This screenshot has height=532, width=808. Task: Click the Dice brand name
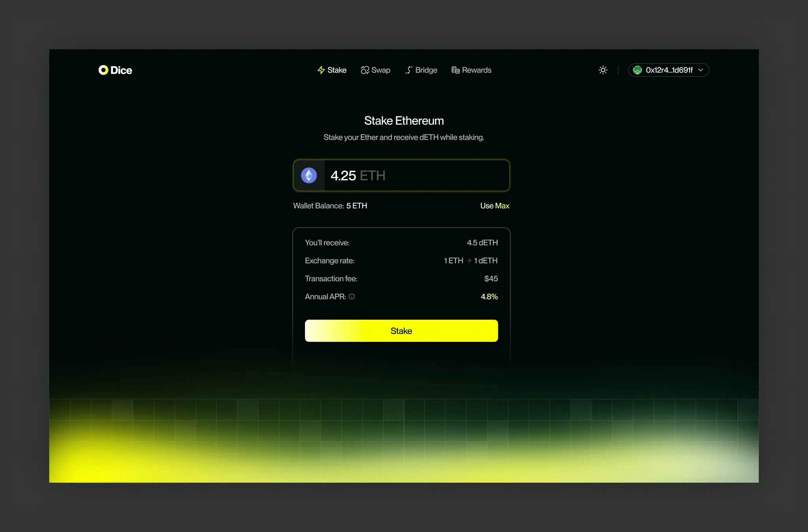121,70
